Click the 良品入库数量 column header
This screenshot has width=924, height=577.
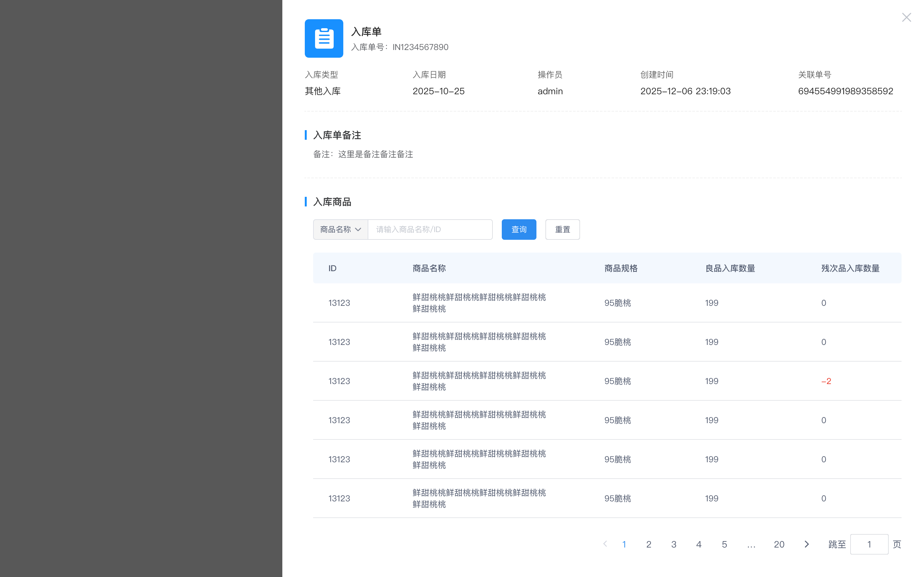click(730, 268)
